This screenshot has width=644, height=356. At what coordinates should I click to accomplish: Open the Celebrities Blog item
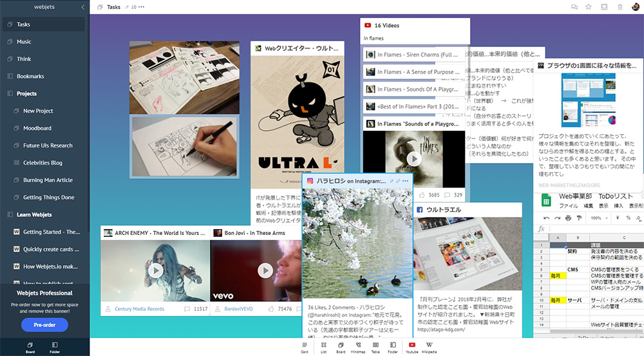click(x=44, y=163)
